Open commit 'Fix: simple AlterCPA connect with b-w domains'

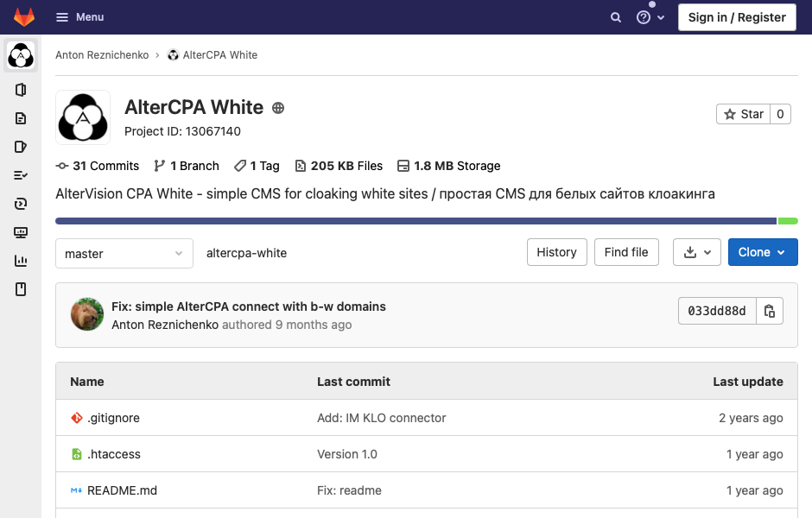coord(249,306)
